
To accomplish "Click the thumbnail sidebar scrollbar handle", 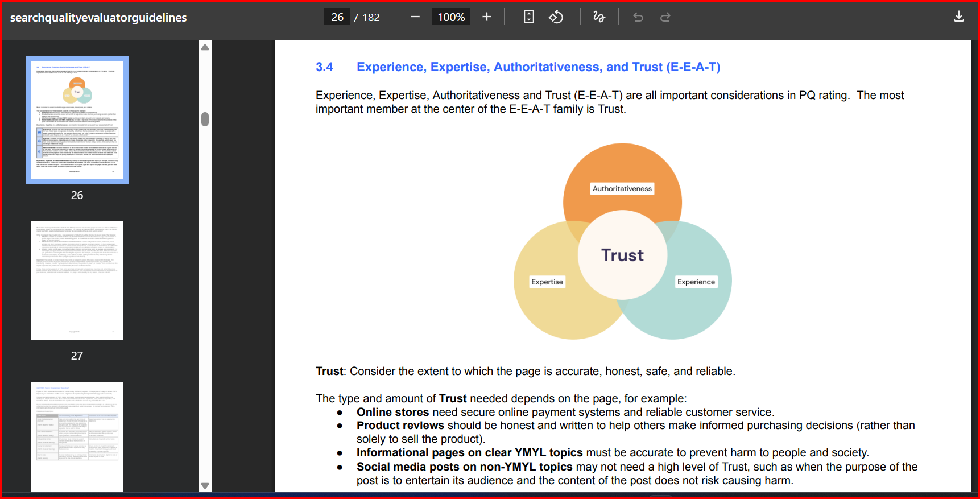I will tap(205, 119).
